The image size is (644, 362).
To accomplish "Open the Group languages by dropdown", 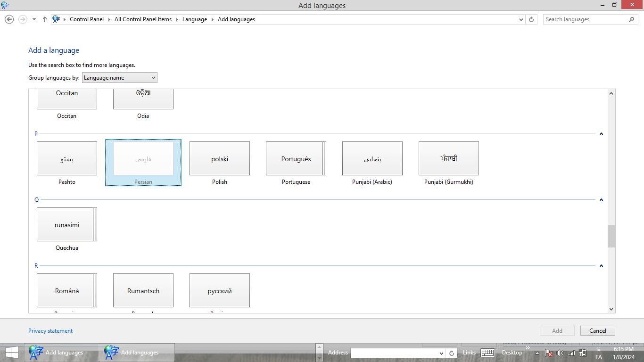I will [x=120, y=78].
